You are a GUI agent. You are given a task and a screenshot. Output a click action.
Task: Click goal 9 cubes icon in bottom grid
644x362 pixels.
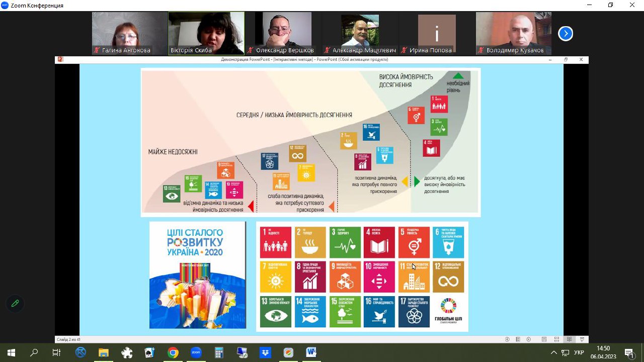click(345, 277)
